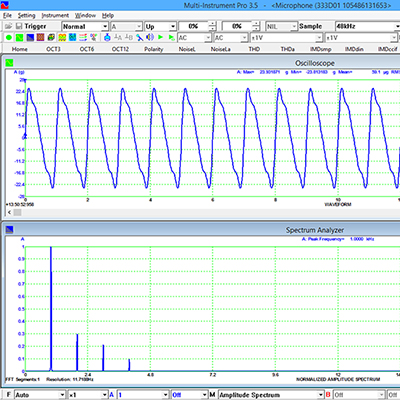
Task: Click the first 0% trigger level field
Action: pyautogui.click(x=194, y=26)
